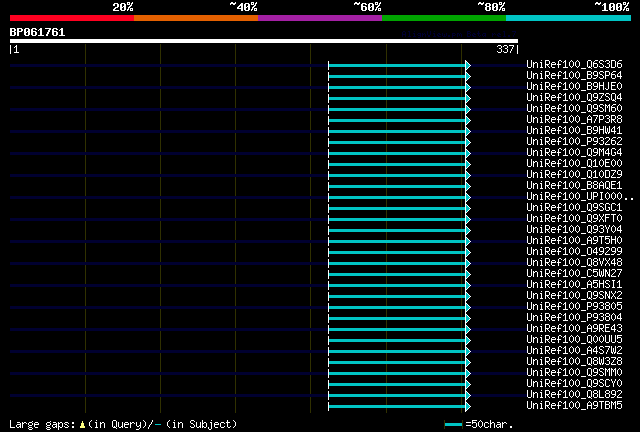This screenshot has height=432, width=640.
Task: Select the UniRef100_Q8W3Z8 label
Action: click(x=574, y=362)
